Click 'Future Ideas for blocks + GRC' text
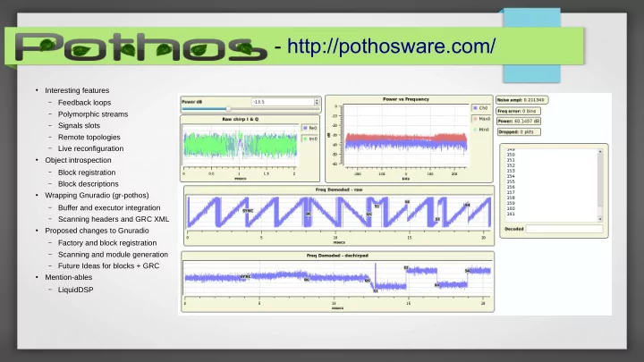Image resolution: width=644 pixels, height=362 pixels. click(108, 266)
